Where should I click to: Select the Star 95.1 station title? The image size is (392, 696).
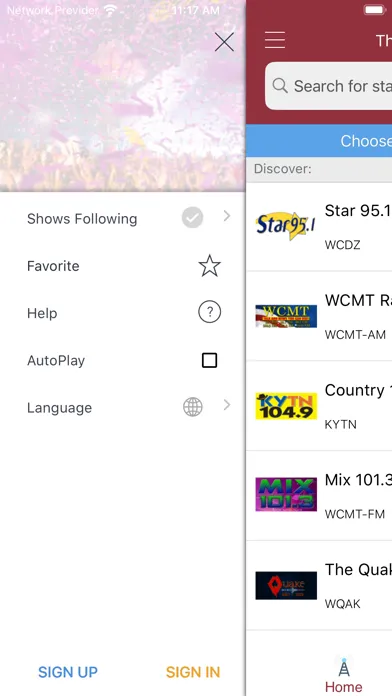click(358, 210)
